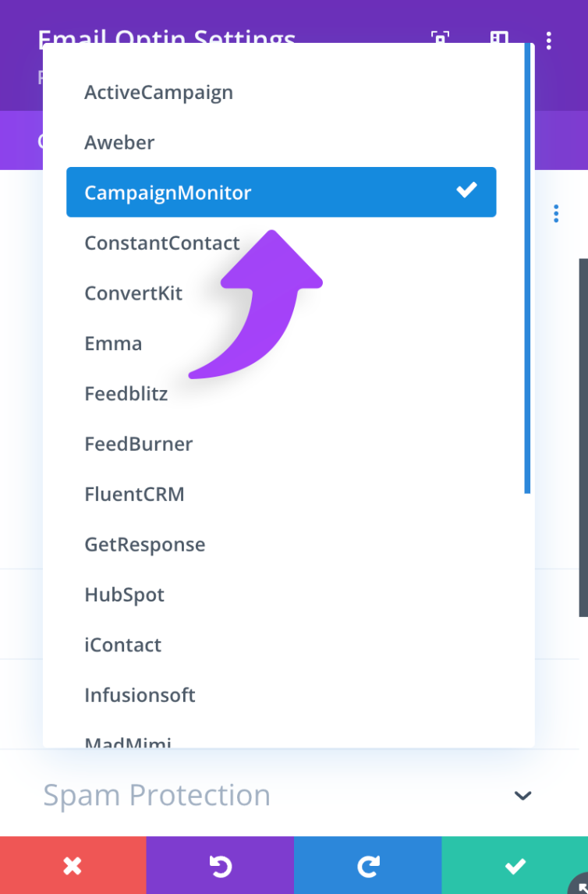Click the undo icon in the bottom toolbar
This screenshot has height=894, width=588.
(x=220, y=864)
